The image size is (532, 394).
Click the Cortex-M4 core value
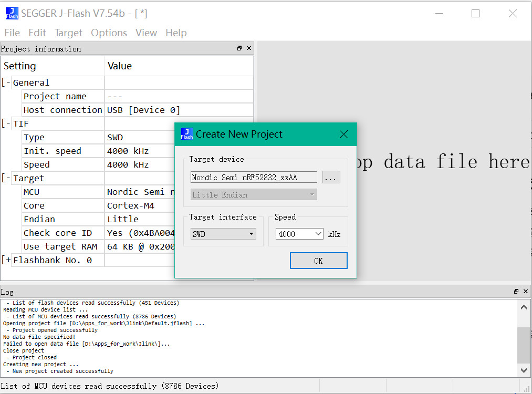pos(131,205)
